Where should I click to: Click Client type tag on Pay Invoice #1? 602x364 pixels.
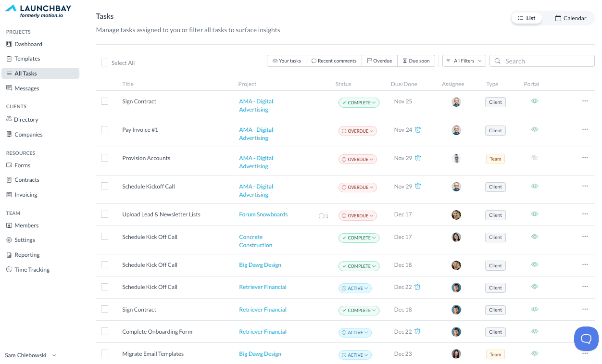pyautogui.click(x=495, y=130)
